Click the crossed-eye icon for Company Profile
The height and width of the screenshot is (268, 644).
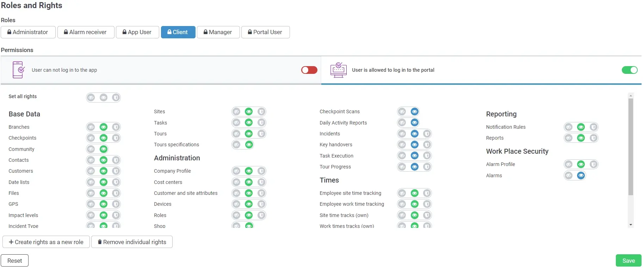(x=236, y=171)
